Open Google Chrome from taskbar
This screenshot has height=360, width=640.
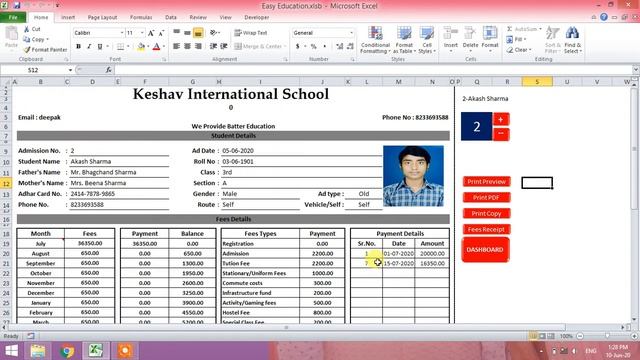(67, 351)
